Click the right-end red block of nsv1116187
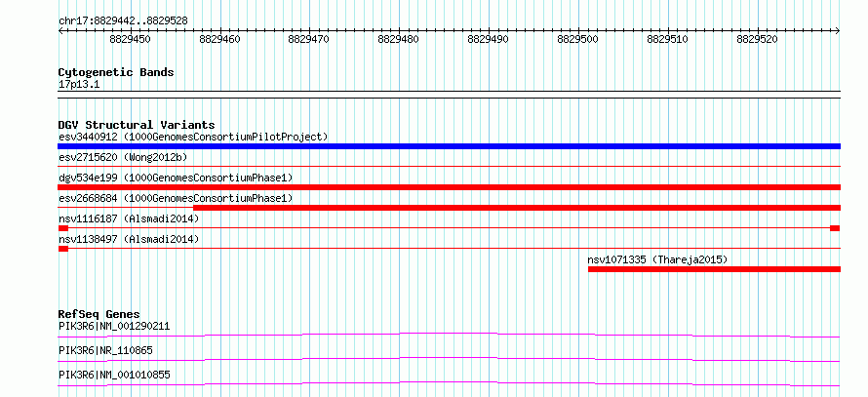Viewport: 868px width, 397px height. (x=835, y=228)
